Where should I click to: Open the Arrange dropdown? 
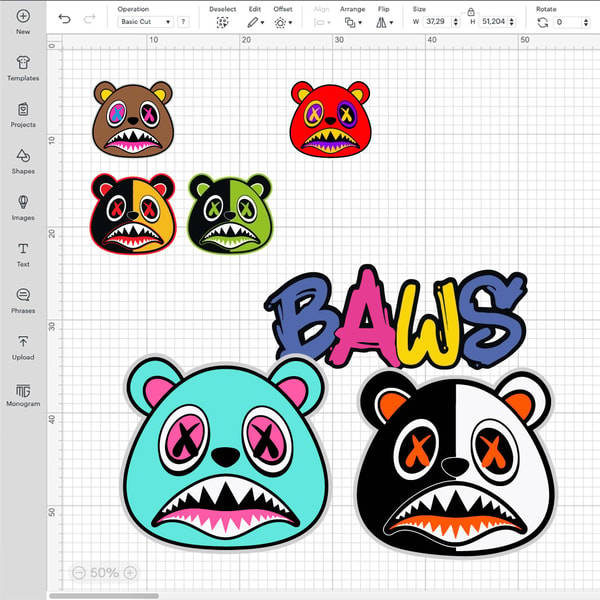pos(353,23)
